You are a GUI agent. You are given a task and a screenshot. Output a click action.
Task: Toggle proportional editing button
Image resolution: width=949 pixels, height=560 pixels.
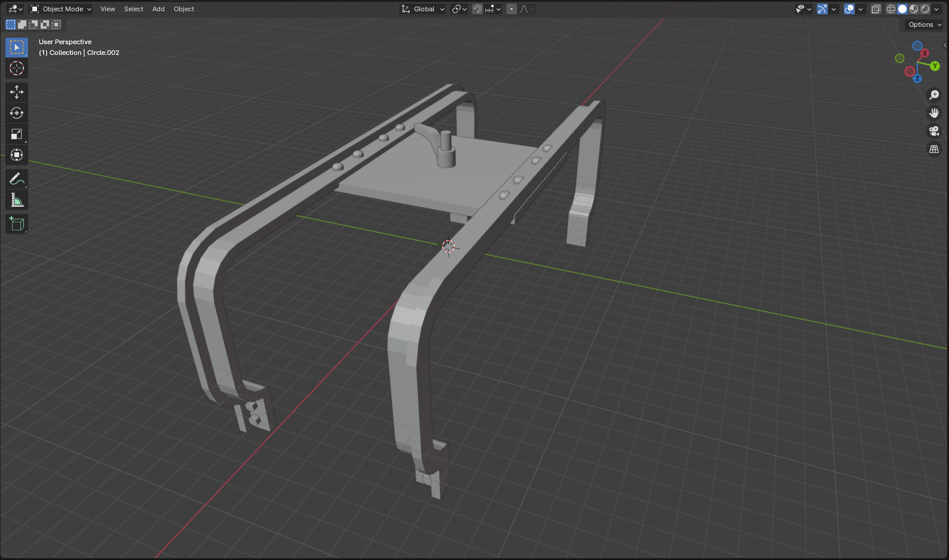[x=512, y=9]
